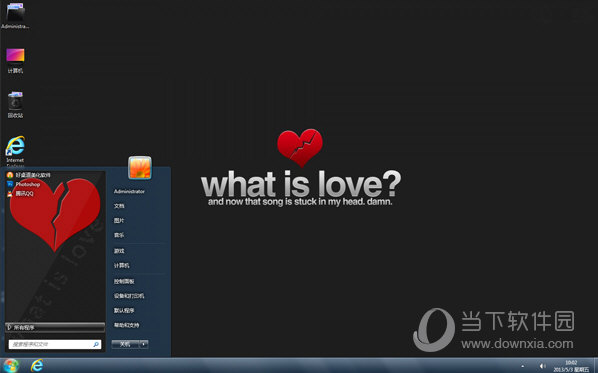Open the 计算机 desktop icon
This screenshot has width=598, height=373.
[x=15, y=60]
